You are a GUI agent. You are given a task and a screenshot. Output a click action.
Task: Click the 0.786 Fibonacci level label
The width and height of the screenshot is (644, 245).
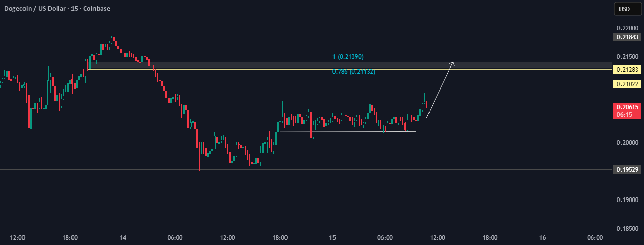(353, 72)
